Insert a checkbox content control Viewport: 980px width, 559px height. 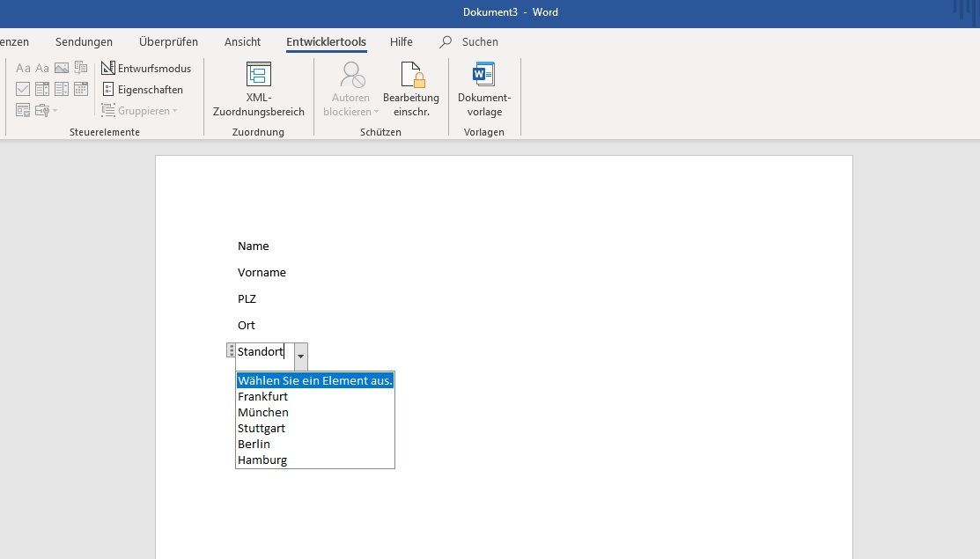click(23, 89)
